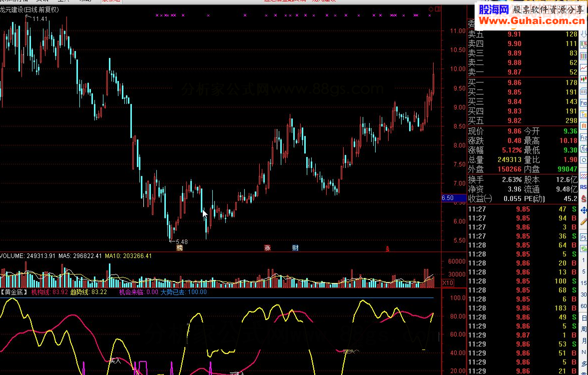Select the blue four-way move arrows icon
Screen dimensions: 588x375
coord(584,210)
